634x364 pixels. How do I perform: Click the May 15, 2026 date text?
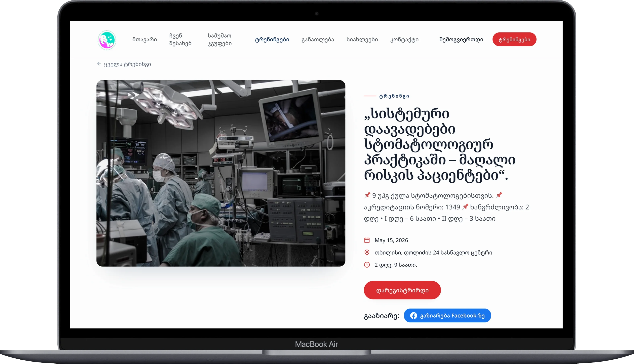(391, 240)
